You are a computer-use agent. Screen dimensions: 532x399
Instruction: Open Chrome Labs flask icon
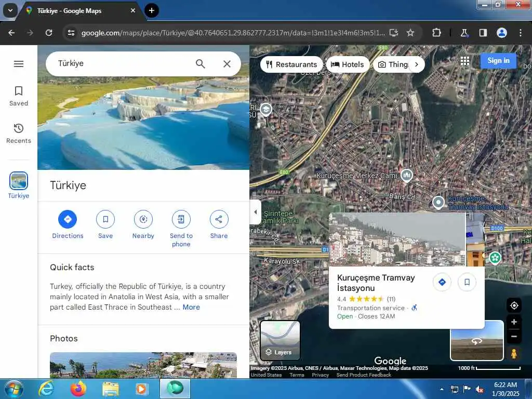[464, 33]
